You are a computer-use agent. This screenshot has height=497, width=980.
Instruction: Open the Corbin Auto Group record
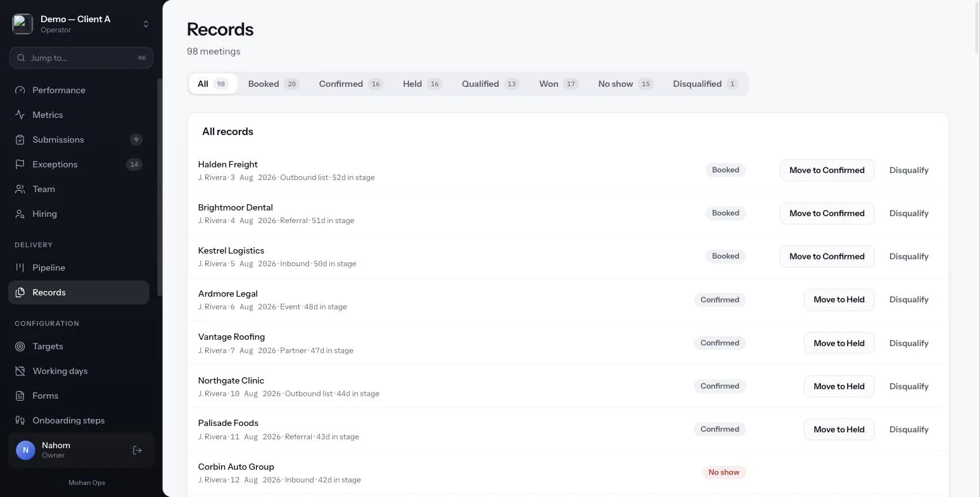[x=236, y=467]
